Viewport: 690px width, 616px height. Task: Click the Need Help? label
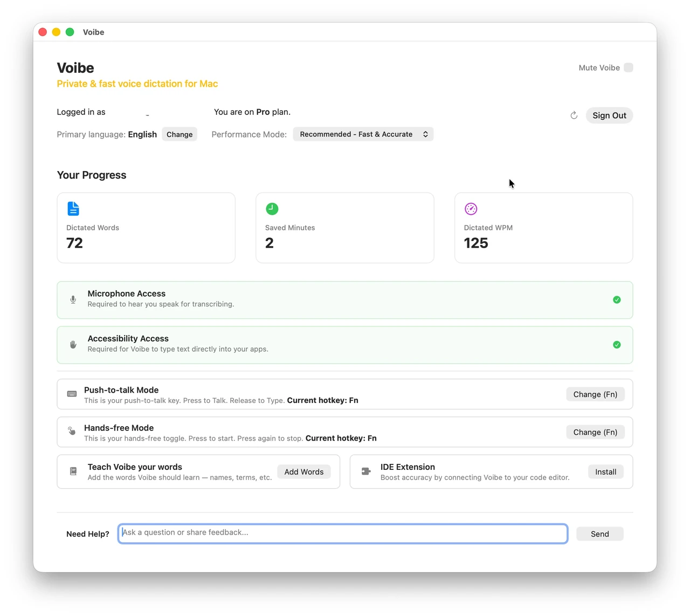coord(88,534)
